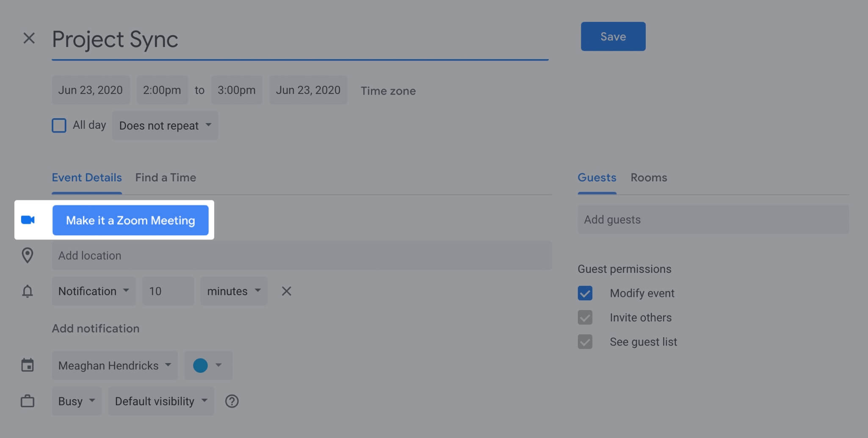This screenshot has height=438, width=868.
Task: Click the Project Sync title field
Action: pos(300,39)
